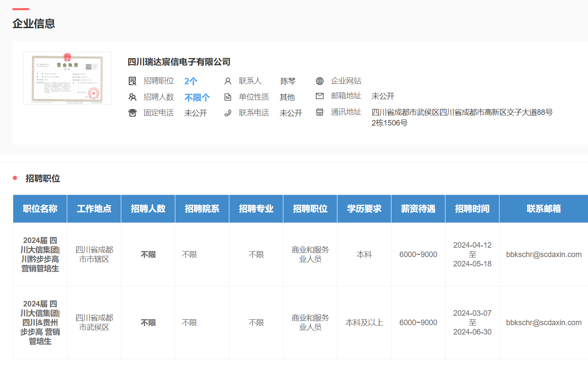Click the 学历要求 column header
This screenshot has width=588, height=366.
tap(364, 209)
